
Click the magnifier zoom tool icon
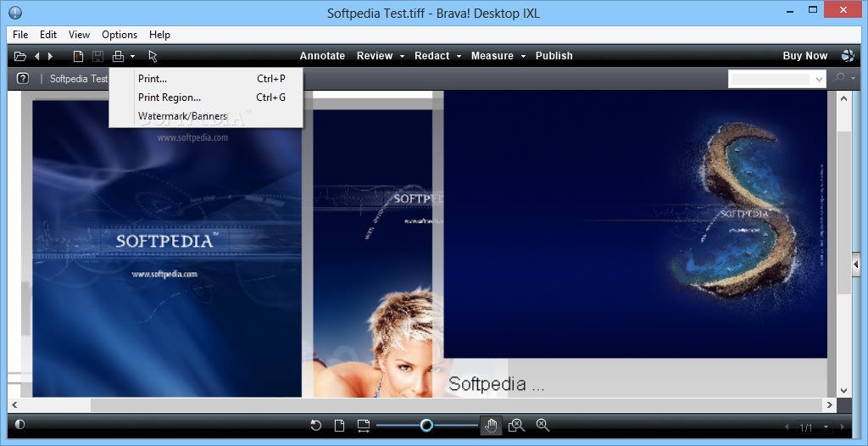click(543, 426)
